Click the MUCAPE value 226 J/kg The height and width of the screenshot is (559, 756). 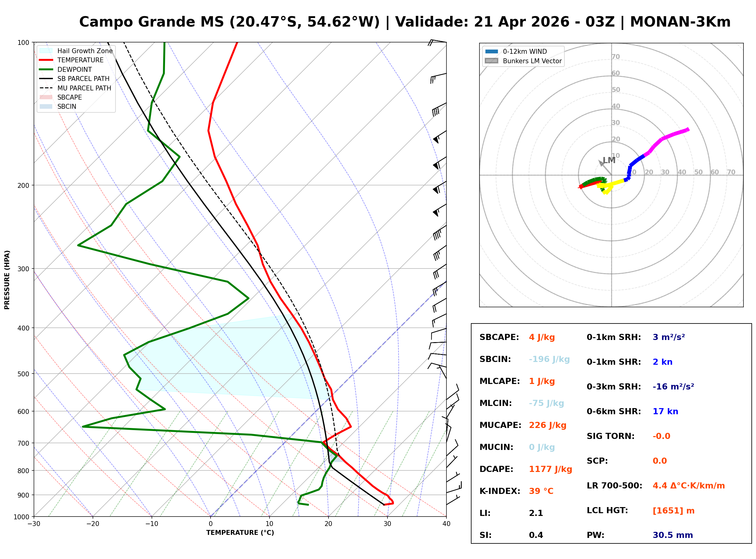pos(548,425)
